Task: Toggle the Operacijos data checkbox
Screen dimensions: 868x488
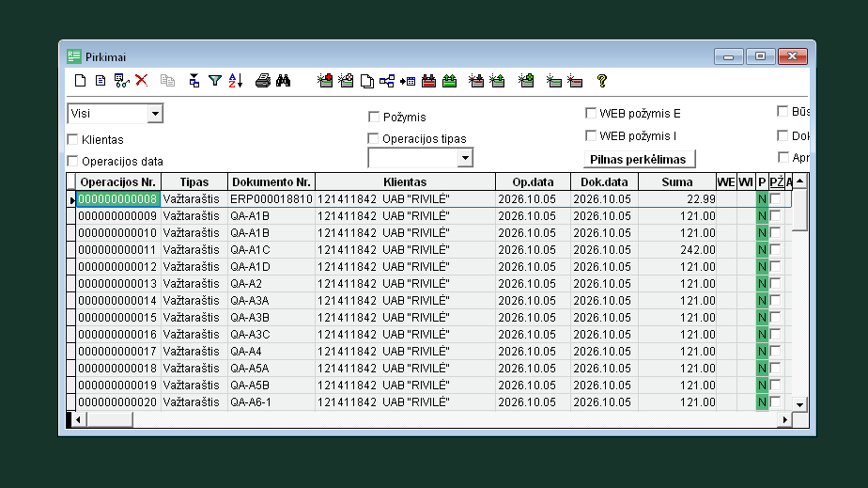Action: 72,161
